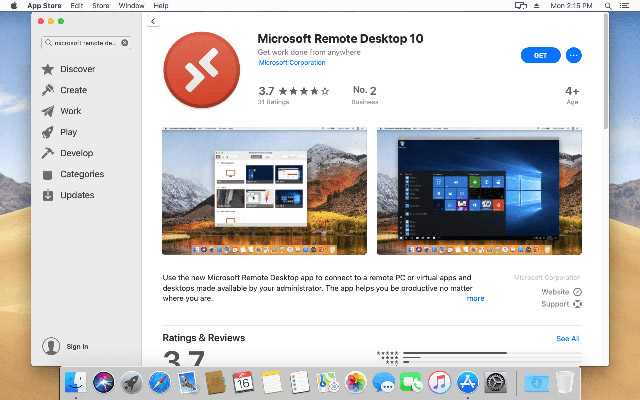Open the Work paper plane icon
The width and height of the screenshot is (640, 400).
tap(48, 111)
